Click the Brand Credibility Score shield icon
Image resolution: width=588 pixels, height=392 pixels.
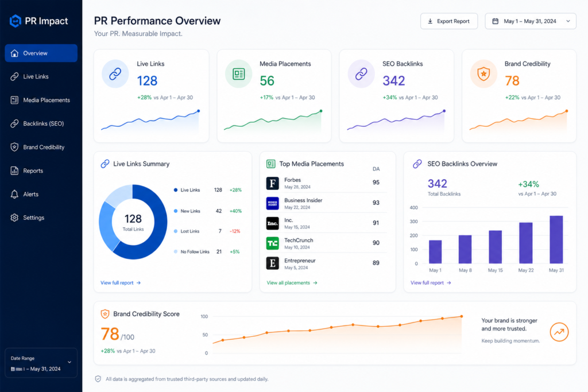click(105, 314)
